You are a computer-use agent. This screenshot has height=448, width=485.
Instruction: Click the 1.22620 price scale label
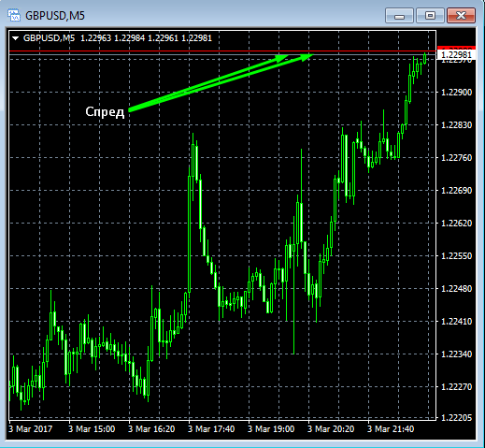pyautogui.click(x=456, y=224)
